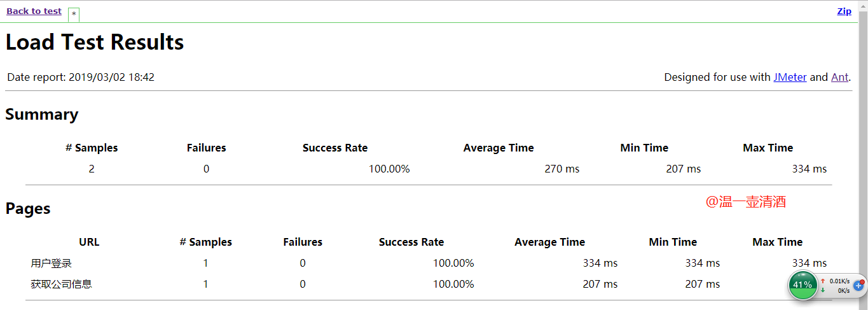
Task: Click the green download speed arrow
Action: click(823, 290)
